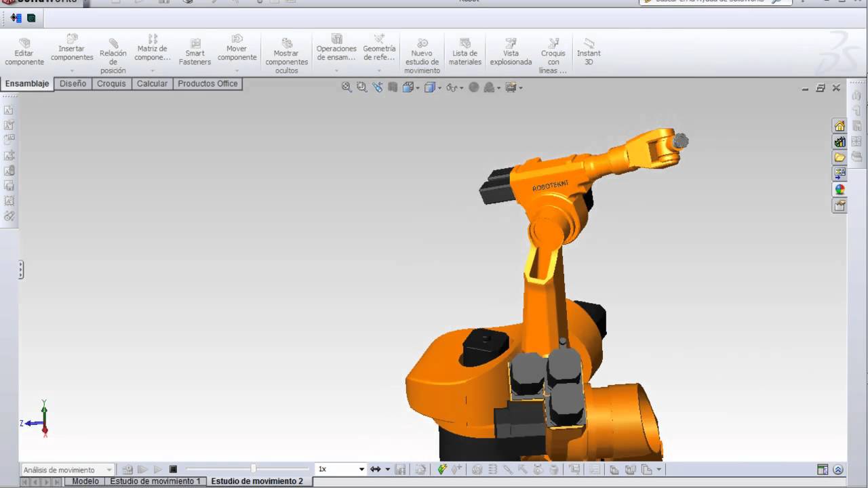Click the View Palette pane icon
The height and width of the screenshot is (488, 868).
[840, 174]
